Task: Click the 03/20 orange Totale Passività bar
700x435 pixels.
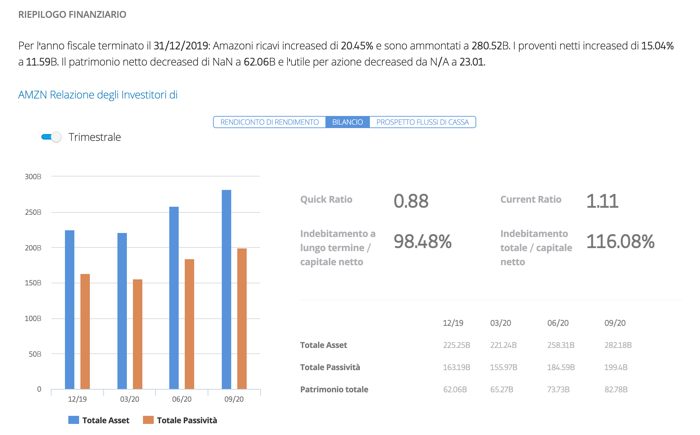Action: [x=138, y=334]
